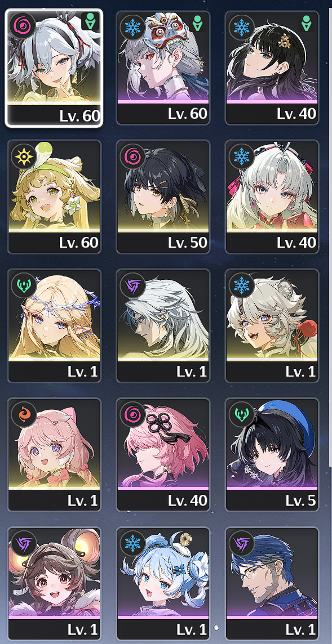The width and height of the screenshot is (332, 644).
Task: Click green team-deployed icon on masked character card
Action: [x=198, y=23]
